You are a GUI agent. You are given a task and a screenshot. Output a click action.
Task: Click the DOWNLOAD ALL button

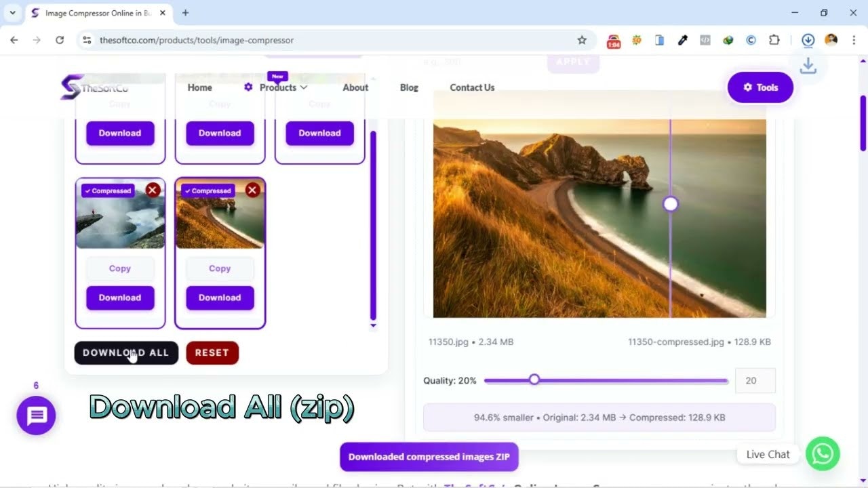click(x=125, y=352)
